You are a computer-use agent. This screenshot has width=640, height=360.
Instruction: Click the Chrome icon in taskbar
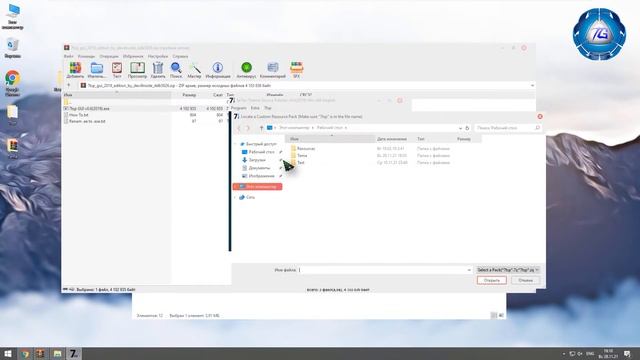pyautogui.click(x=25, y=353)
